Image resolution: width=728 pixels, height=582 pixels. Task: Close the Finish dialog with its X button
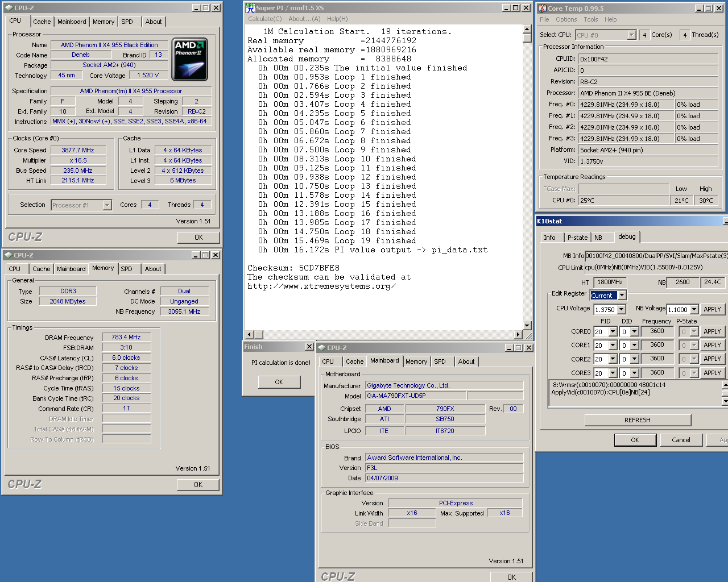(x=309, y=347)
